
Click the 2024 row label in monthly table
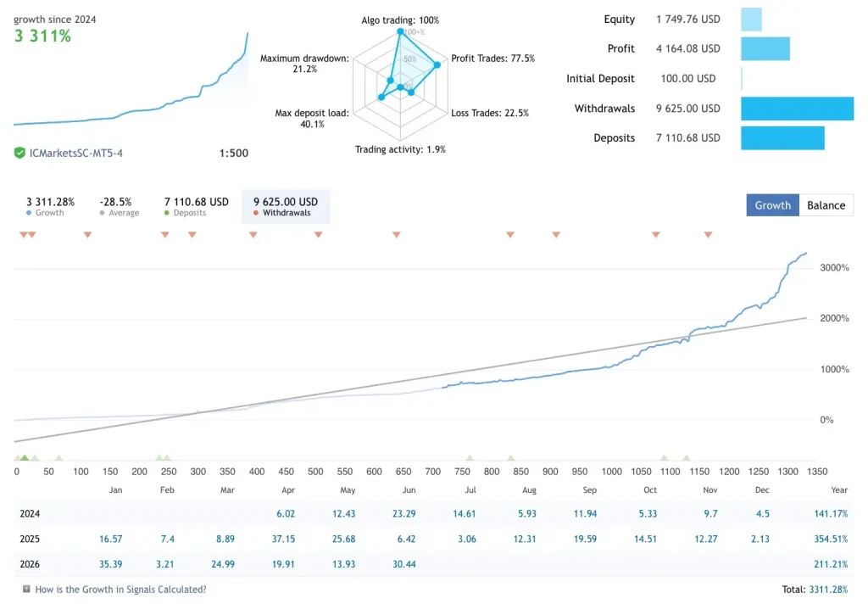point(30,514)
